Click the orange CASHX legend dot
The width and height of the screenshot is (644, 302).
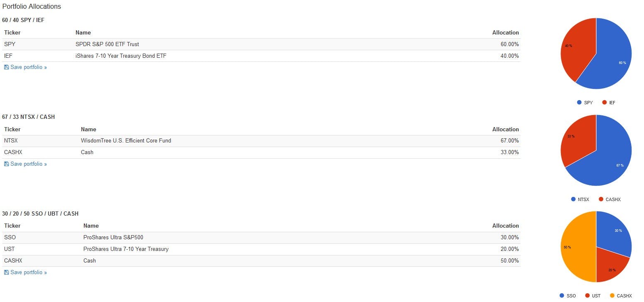(612, 296)
